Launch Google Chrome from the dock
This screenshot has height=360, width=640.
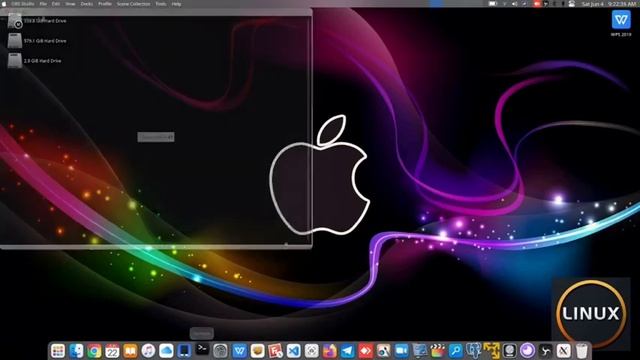94,351
